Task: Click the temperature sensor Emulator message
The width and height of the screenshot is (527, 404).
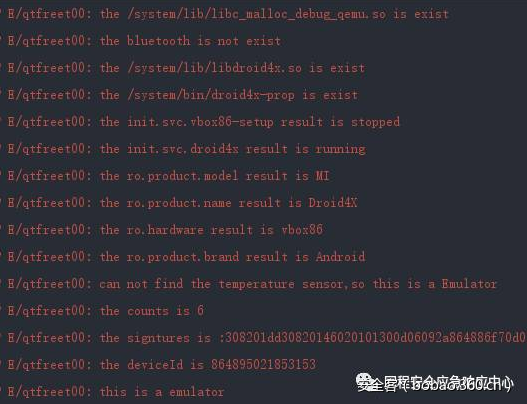Action: coord(252,284)
